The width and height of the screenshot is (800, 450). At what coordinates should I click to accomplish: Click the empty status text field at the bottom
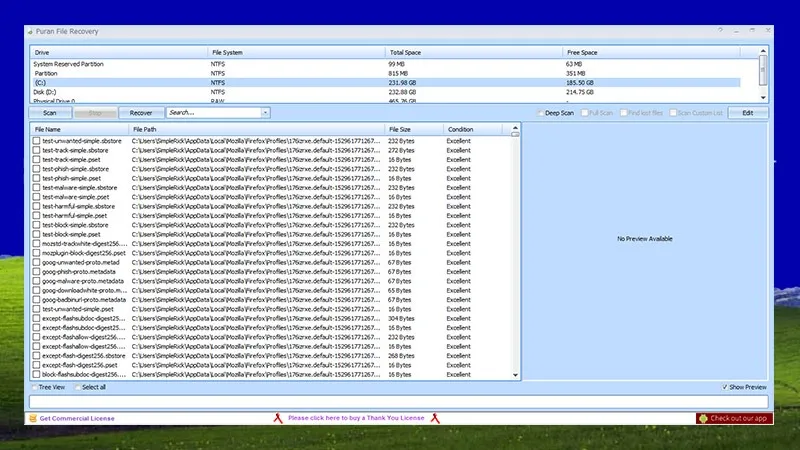[398, 402]
